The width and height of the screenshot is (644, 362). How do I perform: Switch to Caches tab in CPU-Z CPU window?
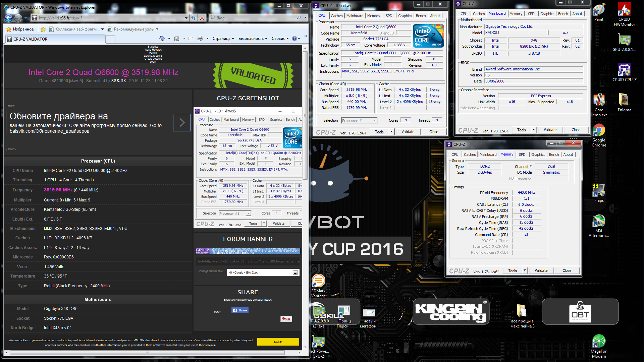336,16
